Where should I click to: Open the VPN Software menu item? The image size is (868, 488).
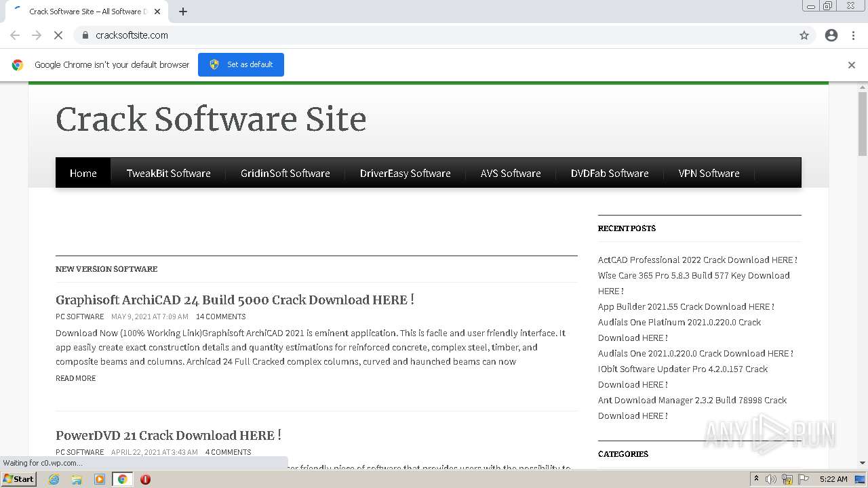pyautogui.click(x=709, y=174)
